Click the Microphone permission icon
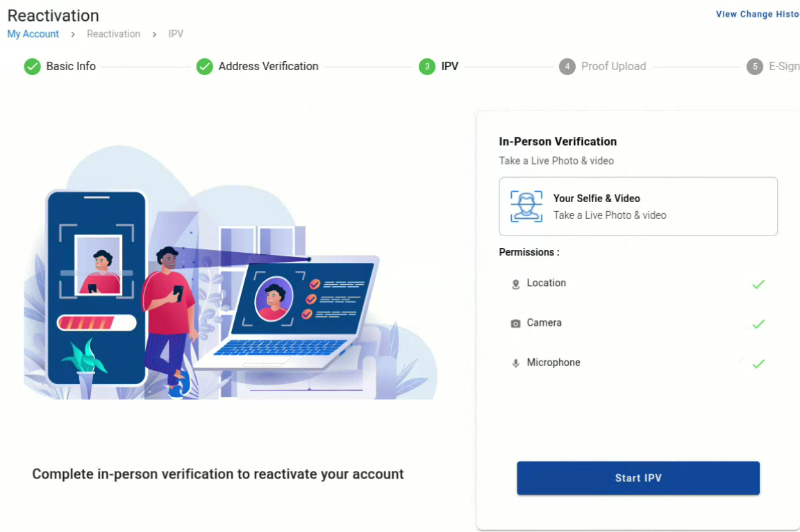Screen dimensions: 800x532 515,363
